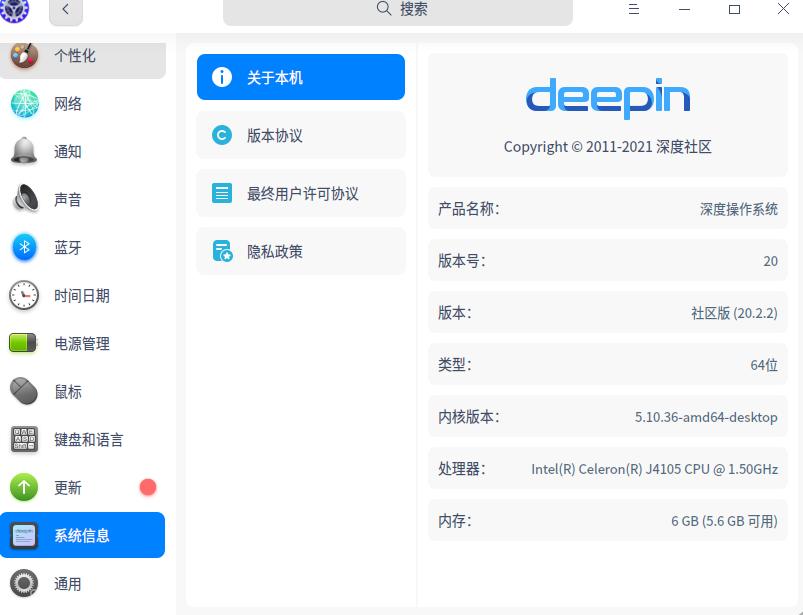Click the 版本协议 copyright icon
The height and width of the screenshot is (615, 803).
(222, 135)
